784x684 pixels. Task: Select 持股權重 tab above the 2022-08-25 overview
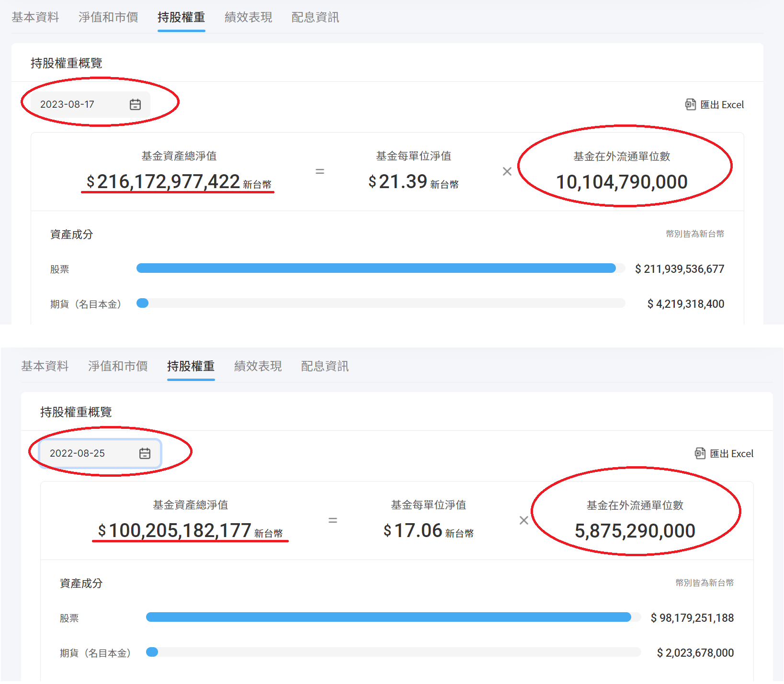191,366
